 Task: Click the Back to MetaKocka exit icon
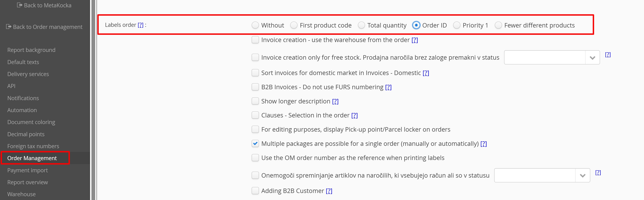(x=19, y=5)
